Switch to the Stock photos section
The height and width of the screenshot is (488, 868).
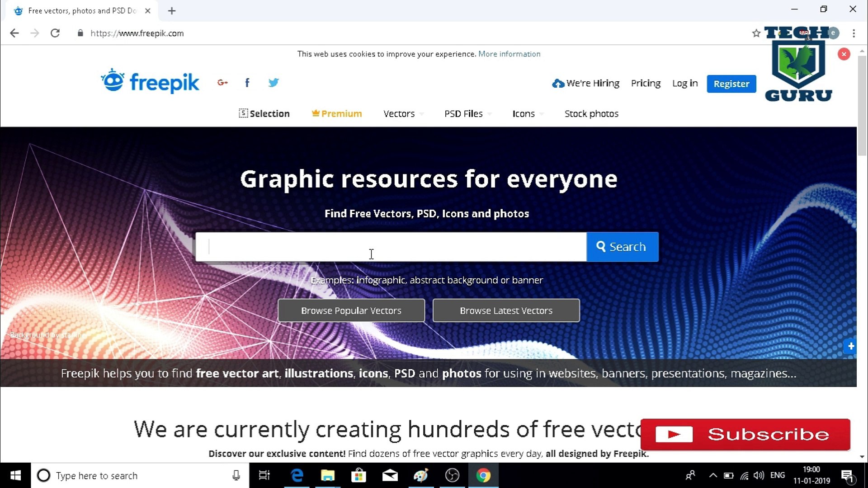coord(591,114)
